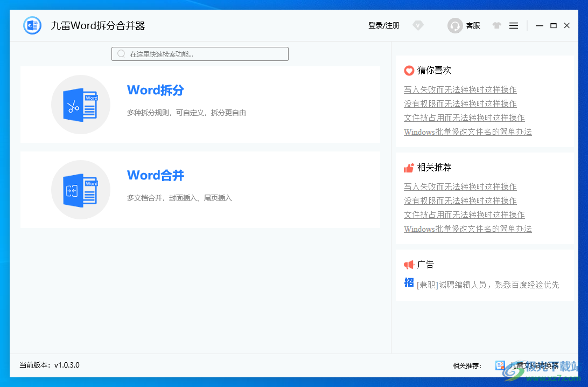Open the 九雷 app logo icon
Viewport: 588px width, 387px height.
(x=32, y=25)
